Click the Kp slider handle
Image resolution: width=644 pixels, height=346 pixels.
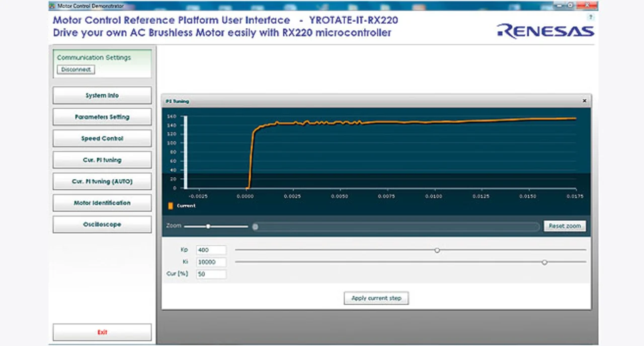pos(437,250)
